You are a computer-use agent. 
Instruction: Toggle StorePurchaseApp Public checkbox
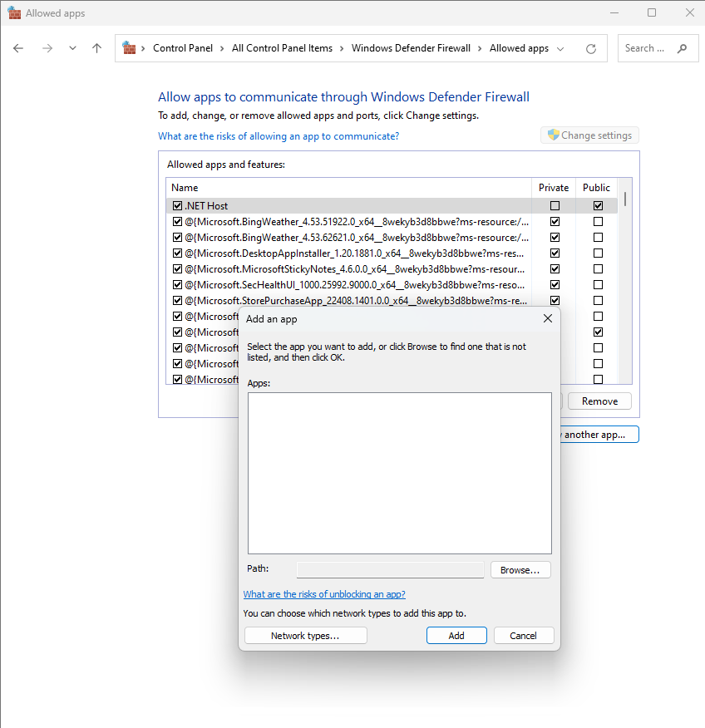click(x=599, y=300)
